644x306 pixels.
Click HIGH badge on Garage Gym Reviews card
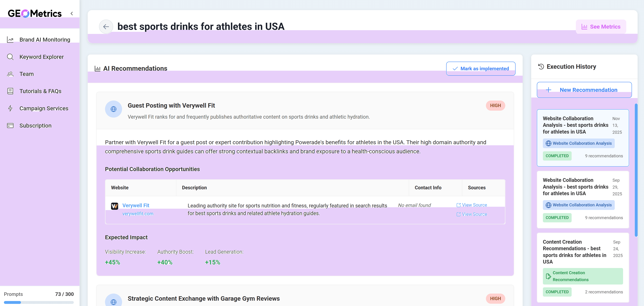pos(495,299)
